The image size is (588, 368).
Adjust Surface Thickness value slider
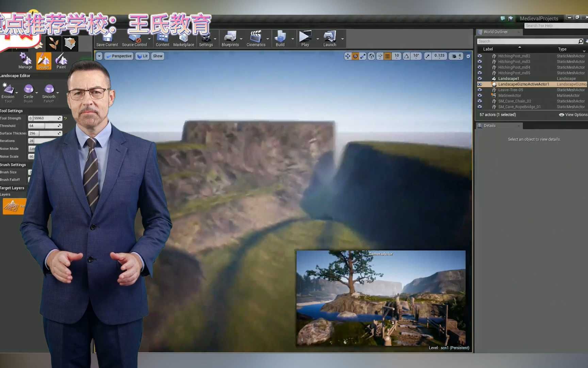coord(45,133)
